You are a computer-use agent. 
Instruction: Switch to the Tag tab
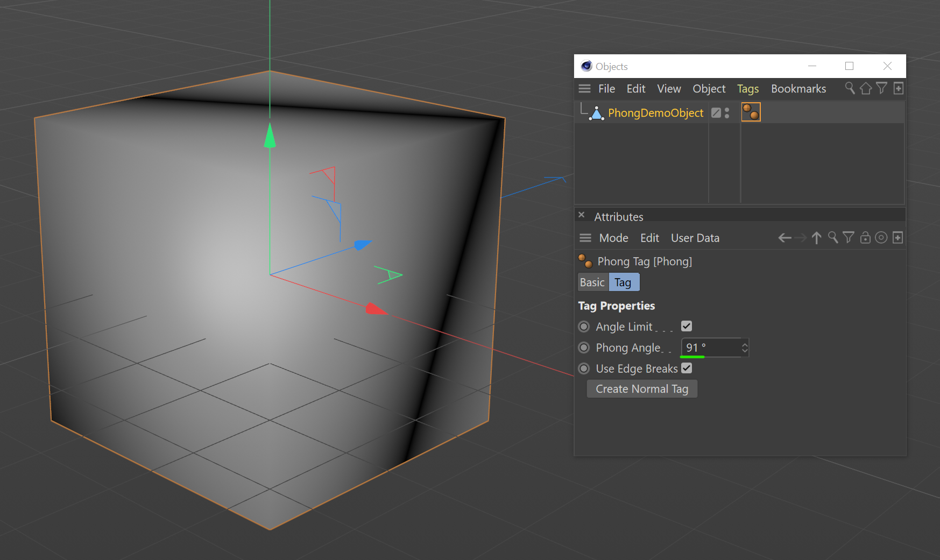pos(623,282)
